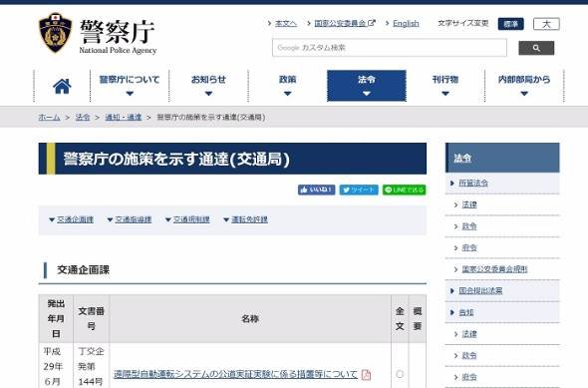Image resolution: width=588 pixels, height=388 pixels.
Task: Share with the Twitter ツイート button
Action: [359, 190]
